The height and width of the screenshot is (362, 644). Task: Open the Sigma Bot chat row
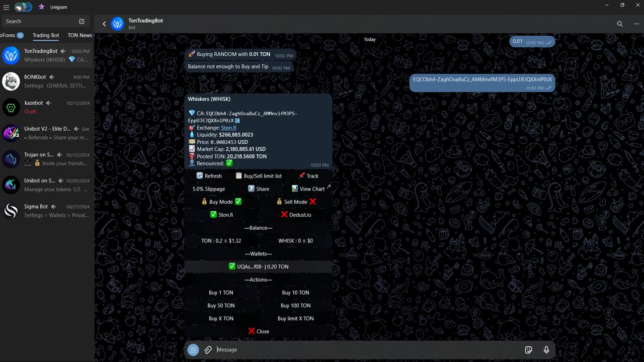coord(46,211)
